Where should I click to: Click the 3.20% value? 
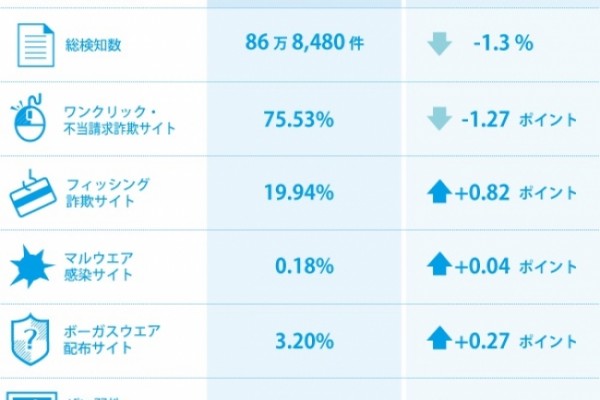[x=305, y=341]
